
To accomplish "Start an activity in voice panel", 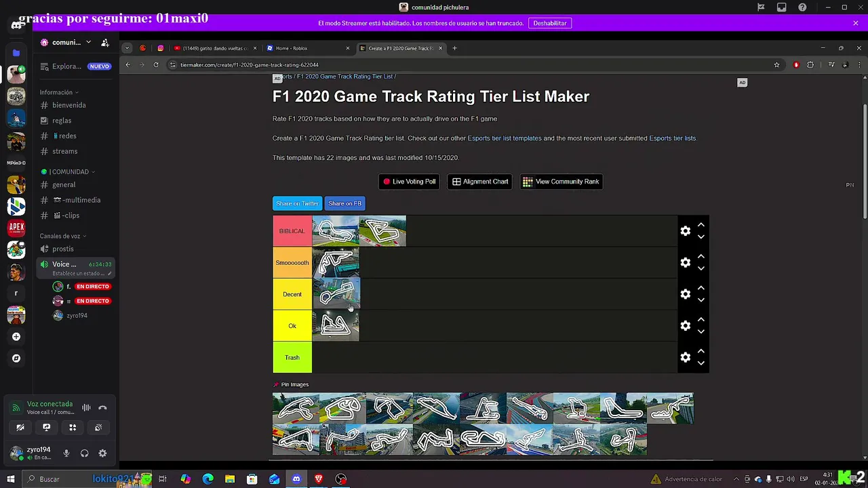I will click(x=73, y=428).
